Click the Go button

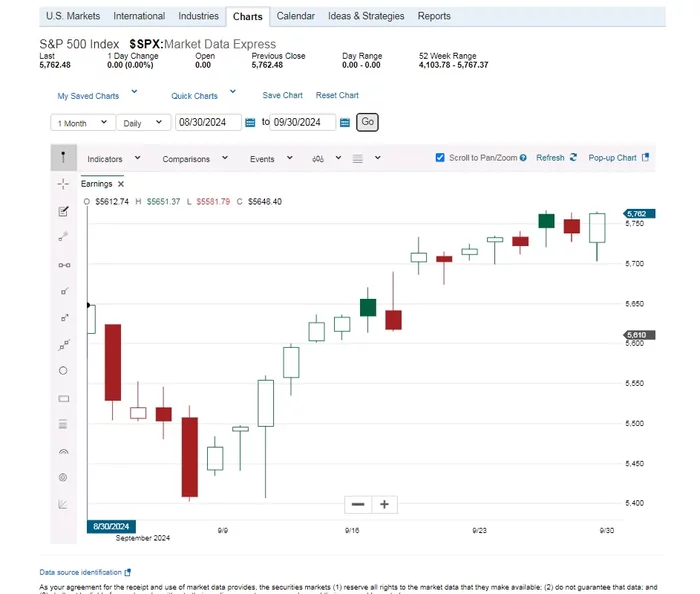click(367, 122)
